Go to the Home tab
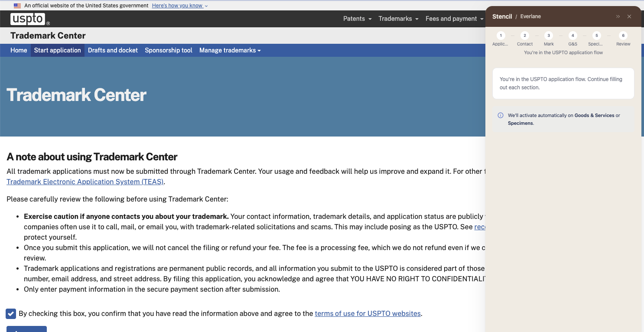This screenshot has height=332, width=644. (x=19, y=50)
